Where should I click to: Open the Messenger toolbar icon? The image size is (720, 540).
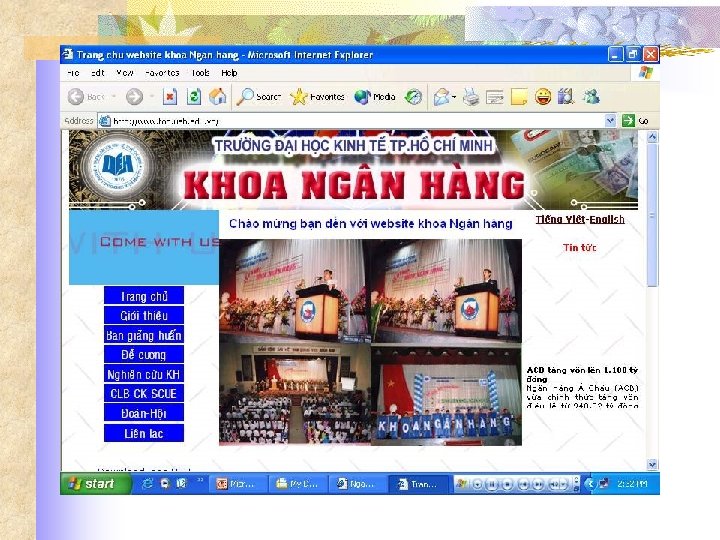pyautogui.click(x=591, y=97)
